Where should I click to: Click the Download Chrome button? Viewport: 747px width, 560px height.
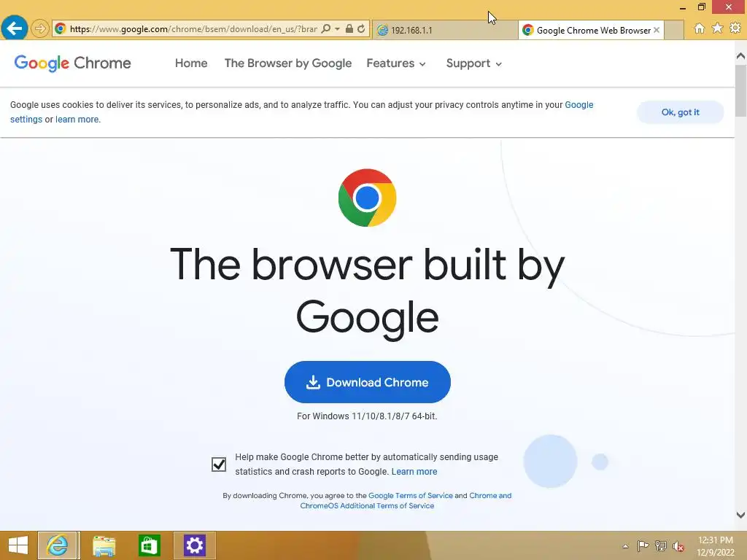pyautogui.click(x=368, y=382)
